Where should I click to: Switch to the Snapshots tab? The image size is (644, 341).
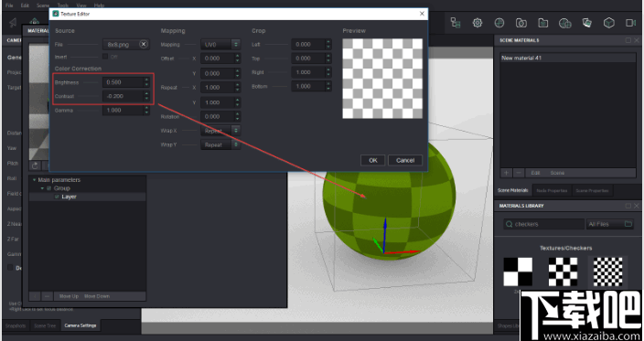coord(16,325)
